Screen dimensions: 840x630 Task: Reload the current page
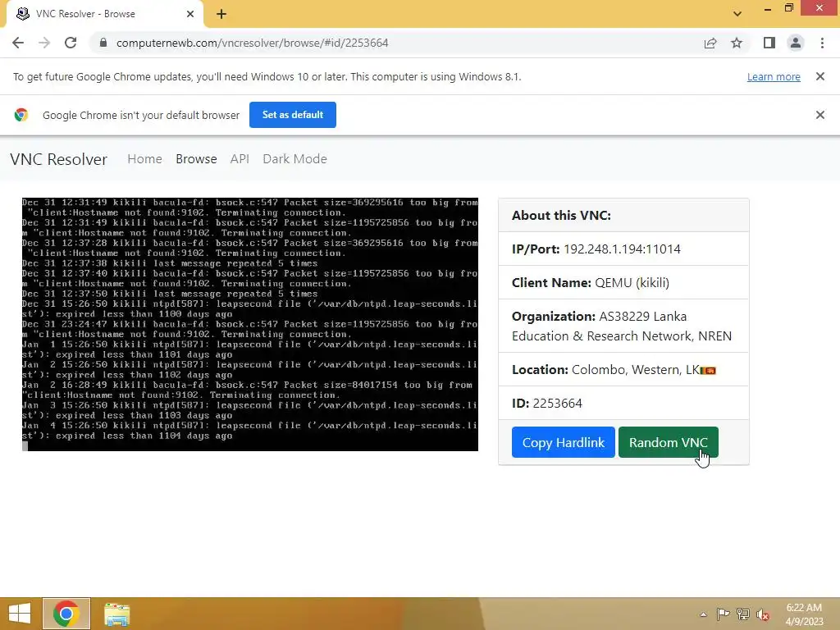[71, 43]
